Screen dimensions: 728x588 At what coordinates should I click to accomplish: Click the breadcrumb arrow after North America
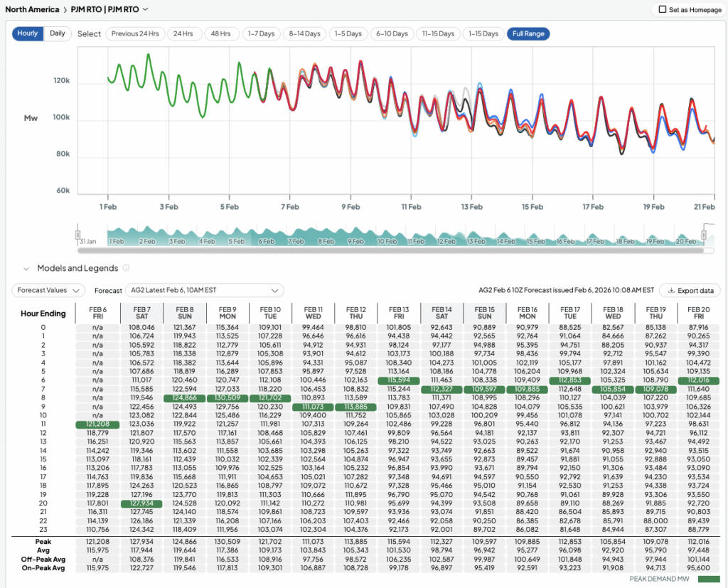[65, 9]
